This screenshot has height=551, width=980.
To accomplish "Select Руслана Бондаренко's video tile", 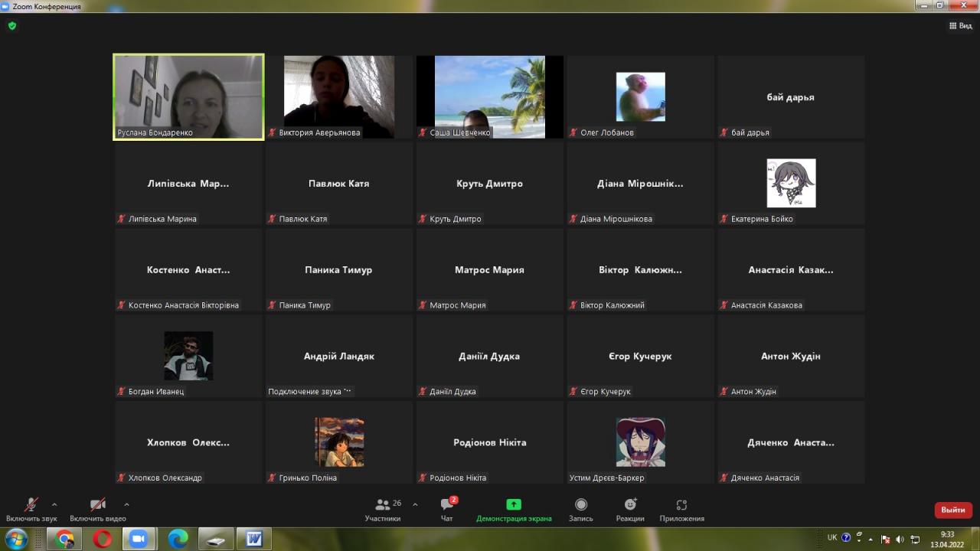I will pyautogui.click(x=188, y=96).
